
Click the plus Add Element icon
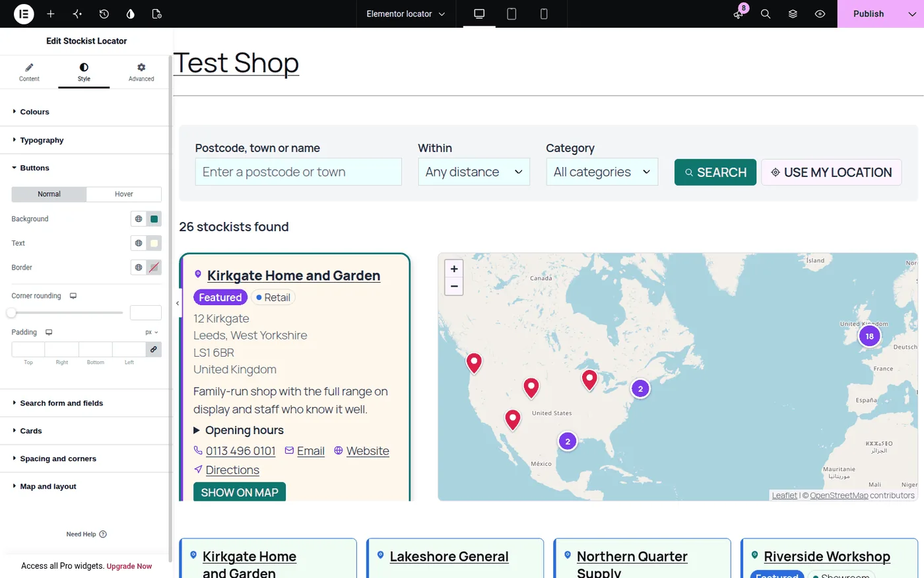51,14
